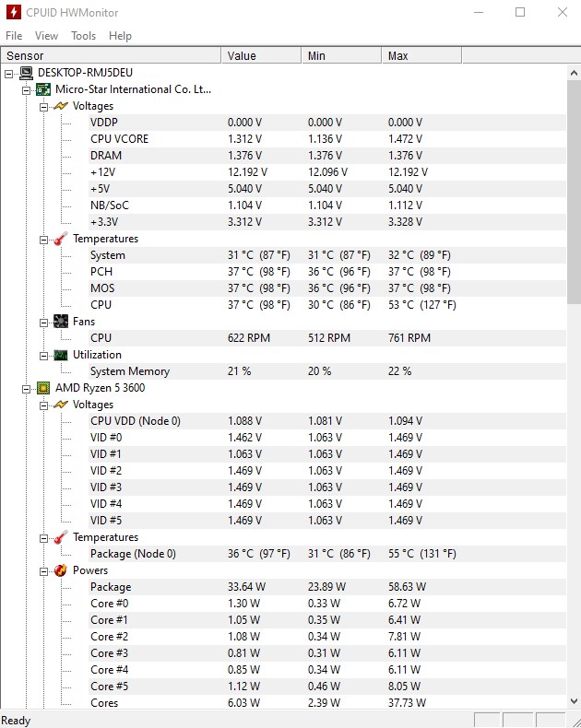Select the DRAM voltage row
Screen dimensions: 581x728
327,156
